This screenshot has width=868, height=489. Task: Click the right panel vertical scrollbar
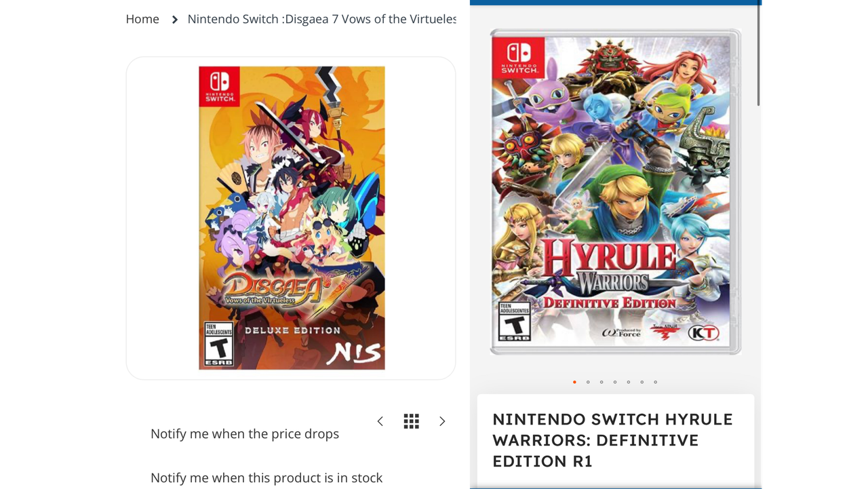point(759,54)
